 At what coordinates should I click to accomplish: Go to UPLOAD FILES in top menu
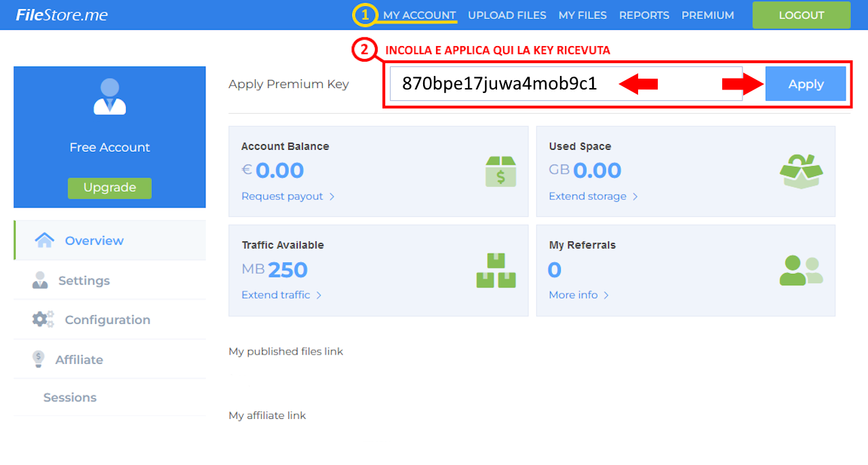pos(507,15)
